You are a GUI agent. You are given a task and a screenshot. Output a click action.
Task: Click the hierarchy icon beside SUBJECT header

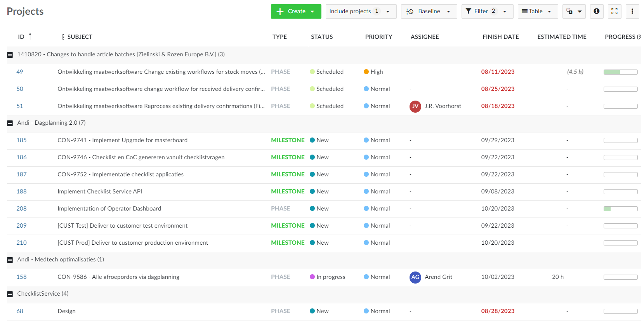pos(63,37)
